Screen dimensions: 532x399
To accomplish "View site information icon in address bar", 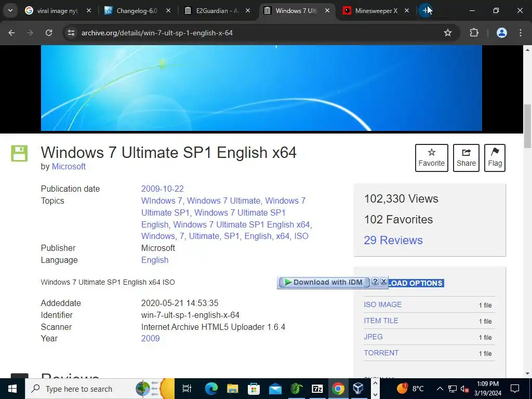I will tap(71, 33).
